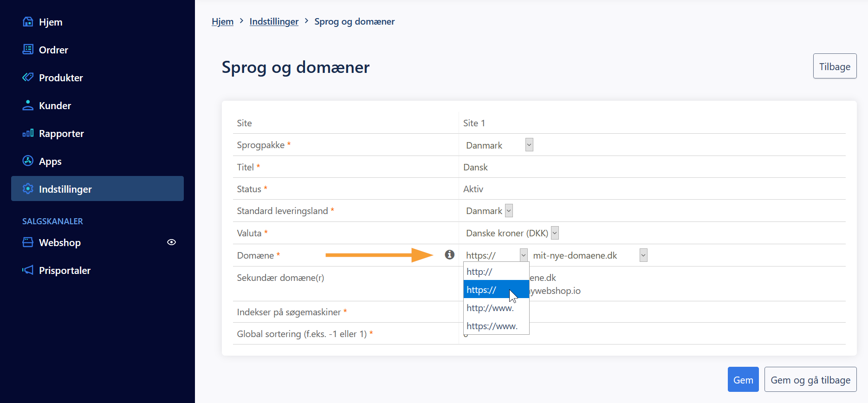This screenshot has height=403, width=868.
Task: Click the Hjem house icon in sidebar
Action: 28,22
